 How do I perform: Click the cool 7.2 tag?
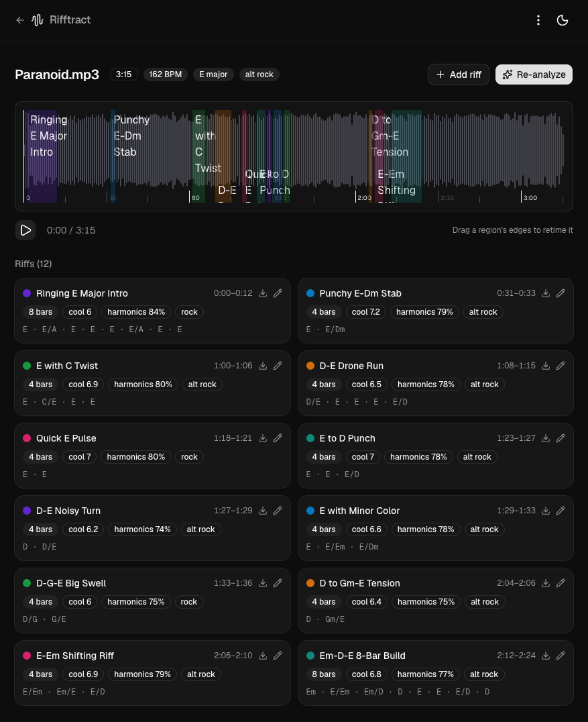pyautogui.click(x=366, y=312)
